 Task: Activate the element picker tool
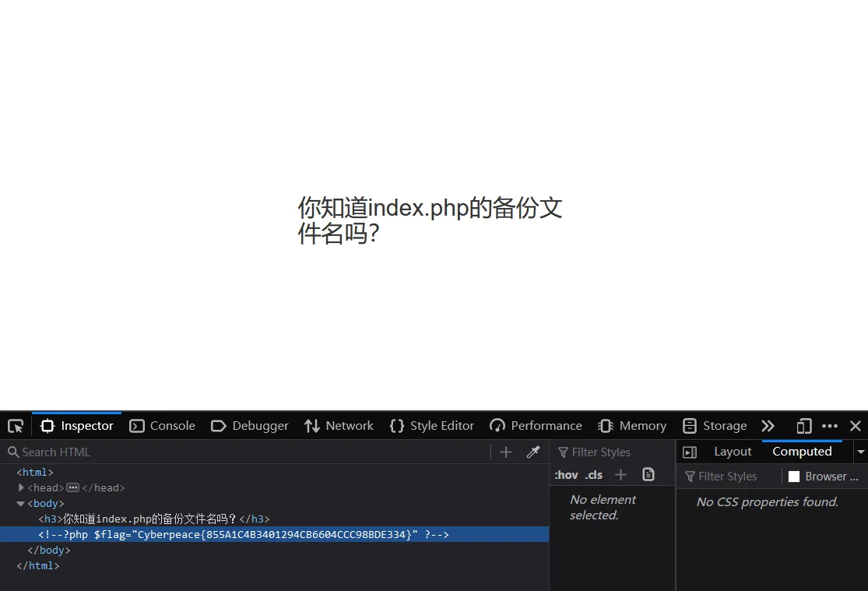coord(16,426)
